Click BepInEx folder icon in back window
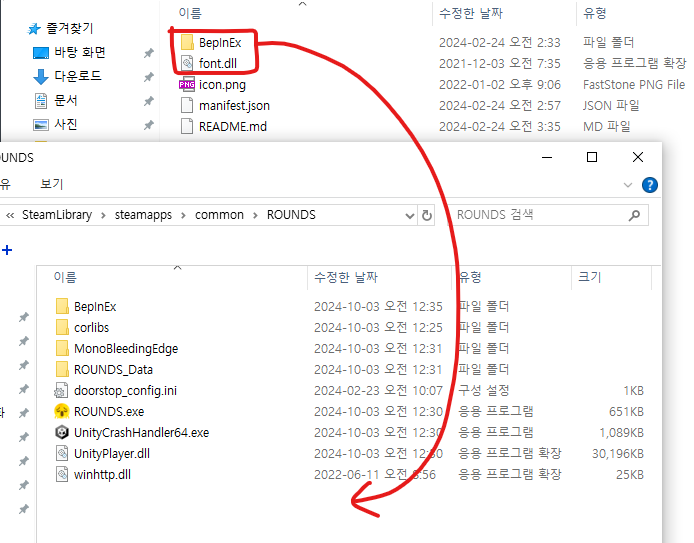The height and width of the screenshot is (543, 694). click(187, 42)
